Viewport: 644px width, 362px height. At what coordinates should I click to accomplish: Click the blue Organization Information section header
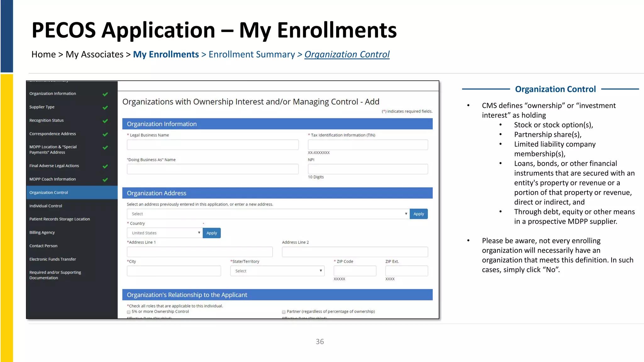[x=277, y=124]
